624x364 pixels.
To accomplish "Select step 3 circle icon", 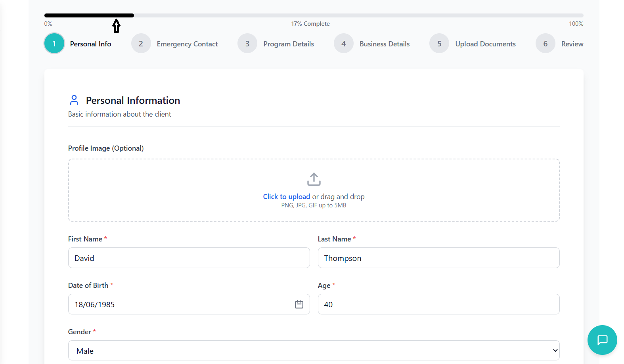I will [x=247, y=43].
